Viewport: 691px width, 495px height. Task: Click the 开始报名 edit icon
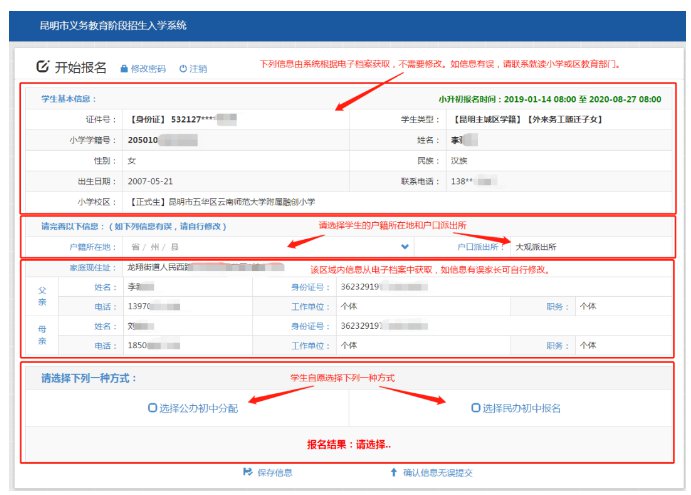point(42,67)
